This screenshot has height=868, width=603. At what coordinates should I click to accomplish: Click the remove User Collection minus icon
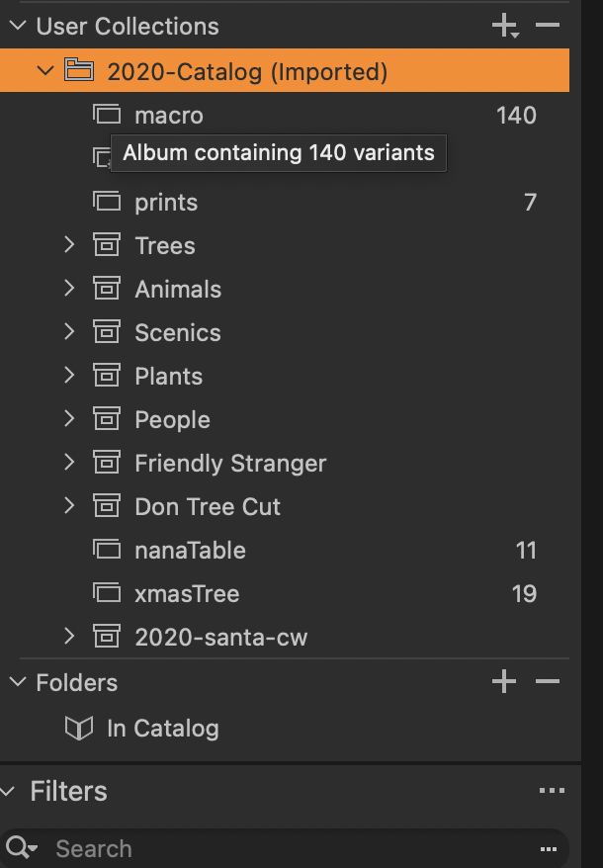click(x=548, y=26)
